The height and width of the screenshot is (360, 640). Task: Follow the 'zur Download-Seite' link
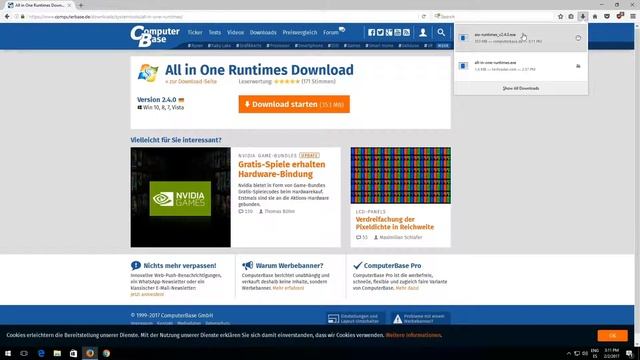pyautogui.click(x=191, y=81)
